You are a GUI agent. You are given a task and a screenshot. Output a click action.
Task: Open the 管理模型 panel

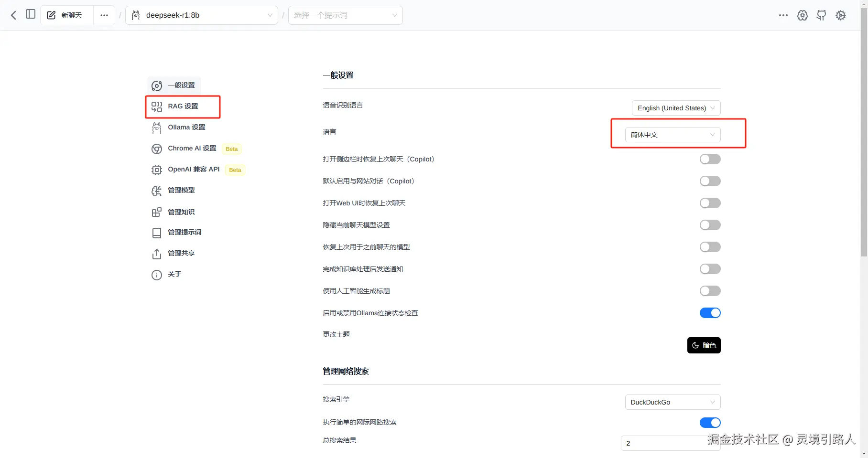[x=181, y=190]
